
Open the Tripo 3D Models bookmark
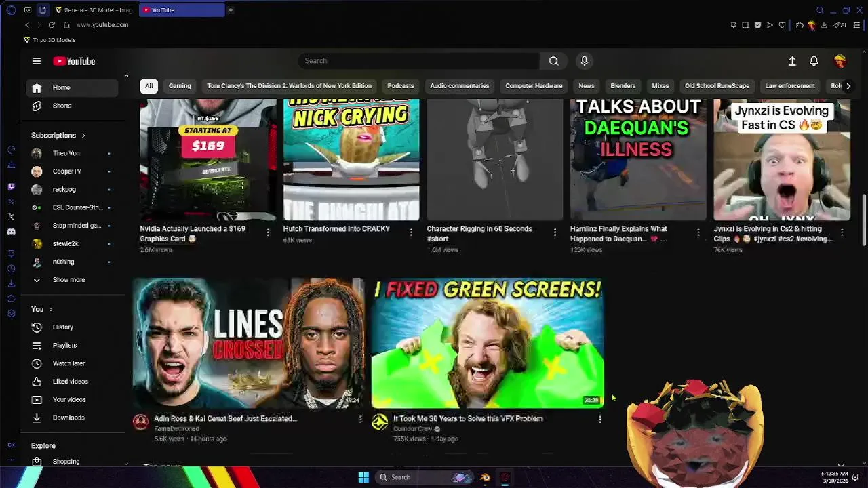click(x=50, y=40)
